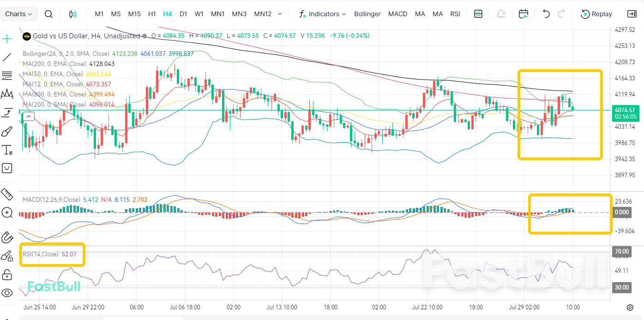Collapse the right side panel arrow icon
Viewport: 644px width, 320px height.
(632, 14)
